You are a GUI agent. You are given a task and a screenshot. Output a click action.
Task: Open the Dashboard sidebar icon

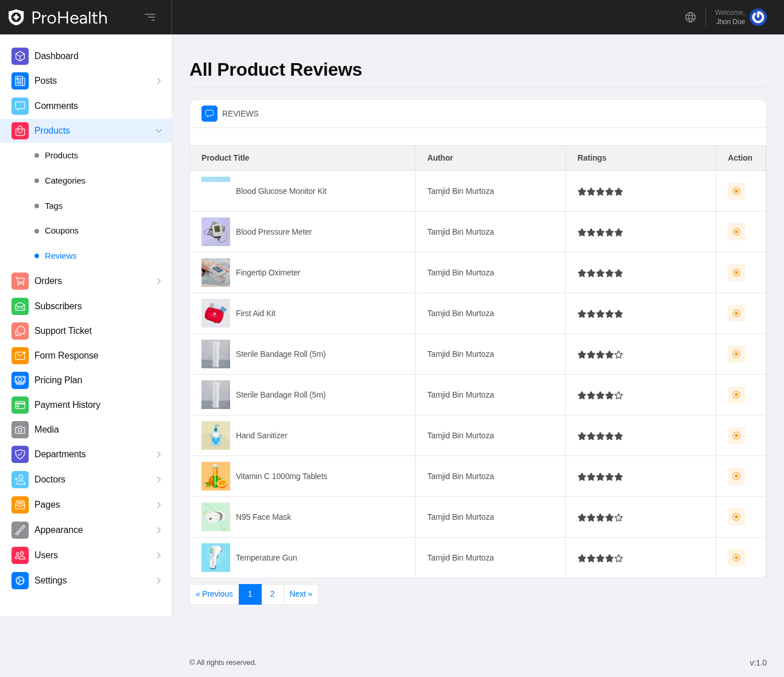(20, 56)
